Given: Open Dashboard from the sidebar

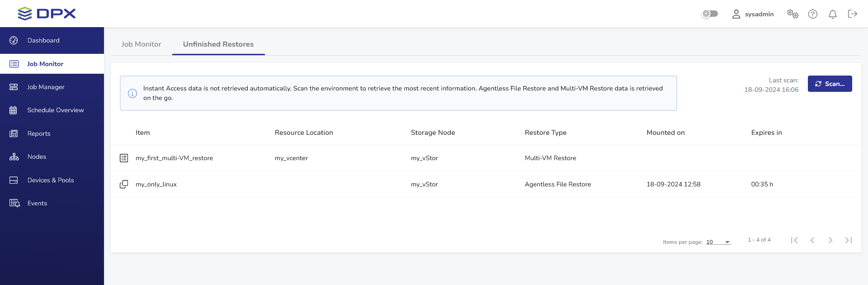Looking at the screenshot, I should point(43,40).
